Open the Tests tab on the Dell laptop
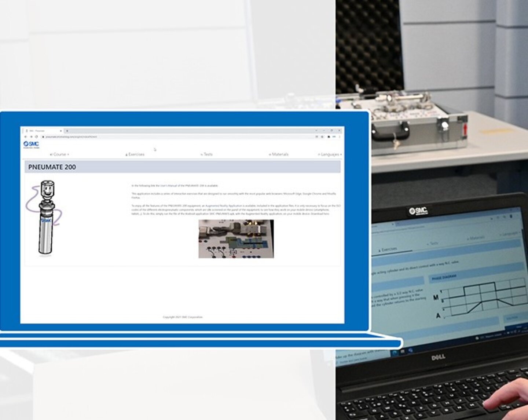Viewport: 528px width, 420px height. [x=433, y=243]
